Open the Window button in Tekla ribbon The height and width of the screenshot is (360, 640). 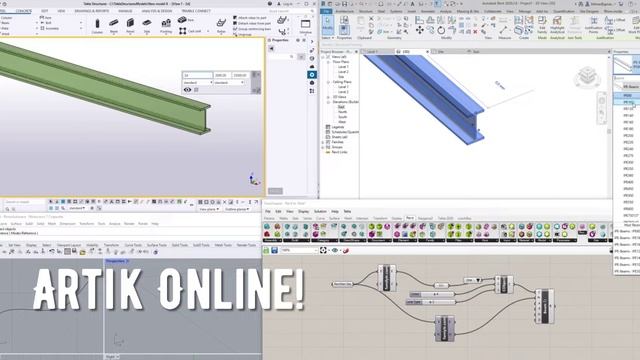pyautogui.click(x=305, y=26)
